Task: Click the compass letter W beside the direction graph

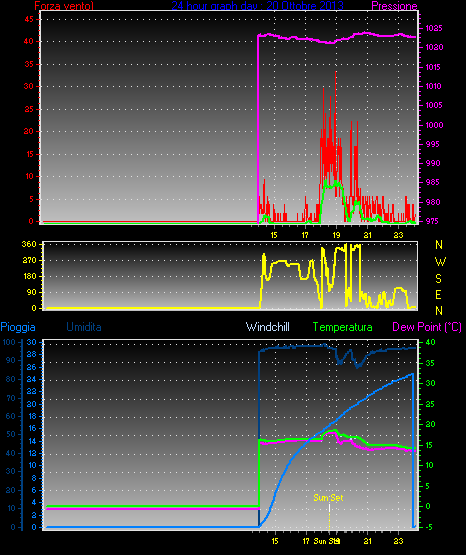Action: point(440,262)
